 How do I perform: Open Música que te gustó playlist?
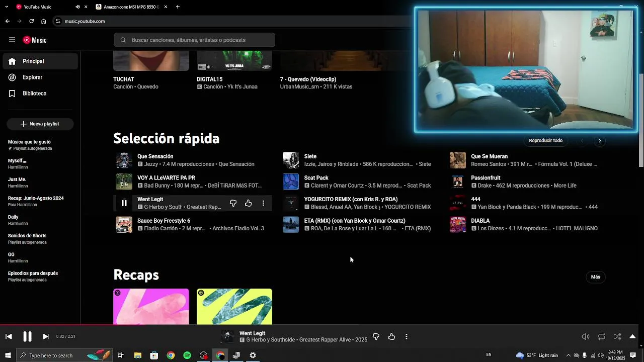[40, 145]
